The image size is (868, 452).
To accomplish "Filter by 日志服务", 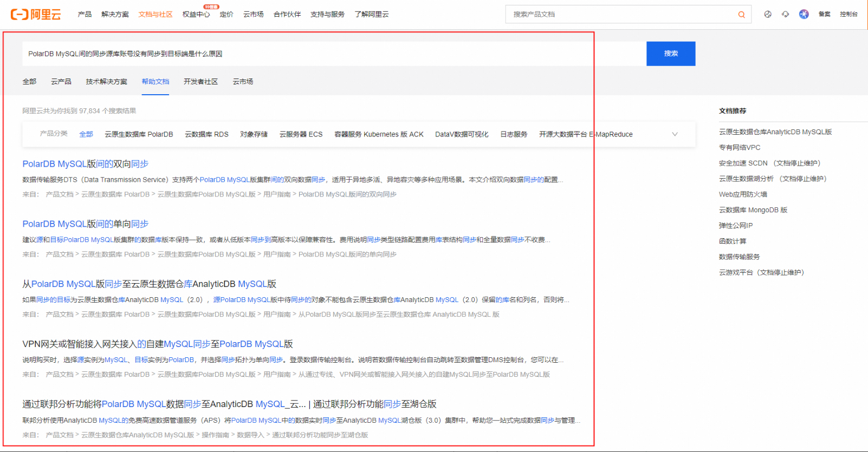I will pyautogui.click(x=514, y=134).
